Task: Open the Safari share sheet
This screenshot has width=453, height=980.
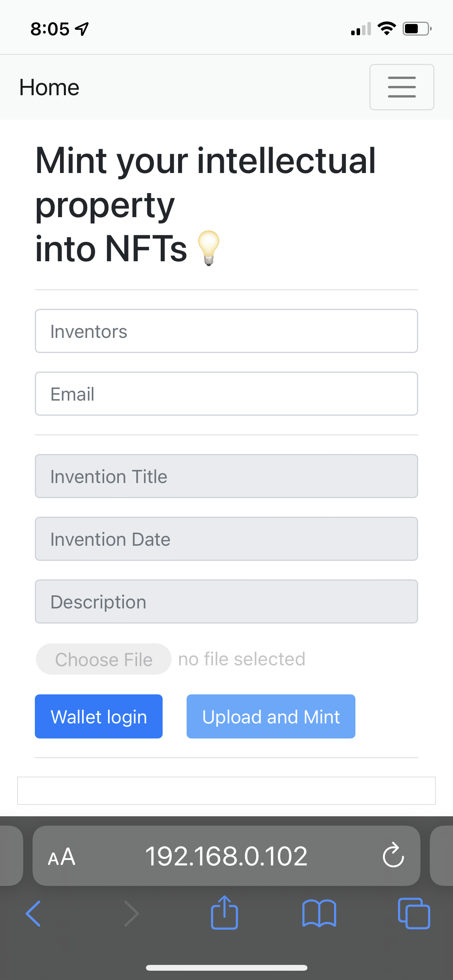Action: pyautogui.click(x=224, y=913)
